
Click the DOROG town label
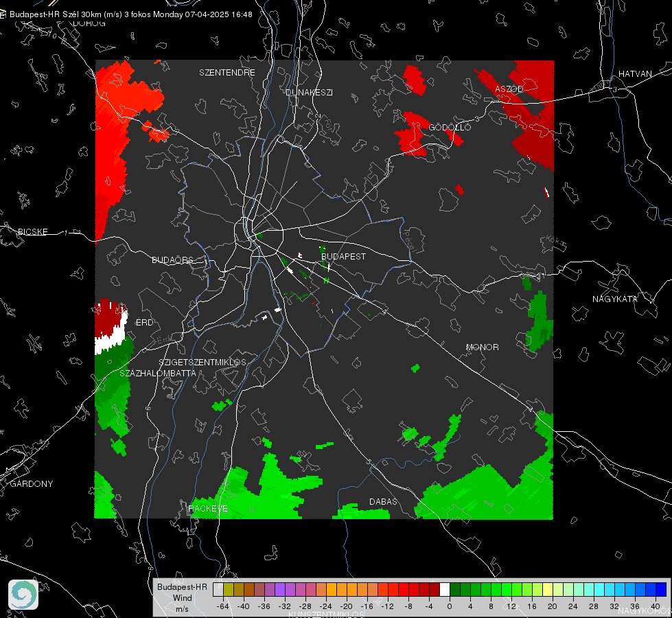coord(89,23)
